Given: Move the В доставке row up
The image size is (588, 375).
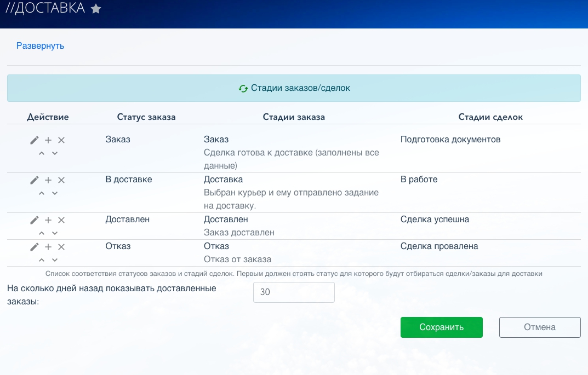Looking at the screenshot, I should [x=42, y=193].
